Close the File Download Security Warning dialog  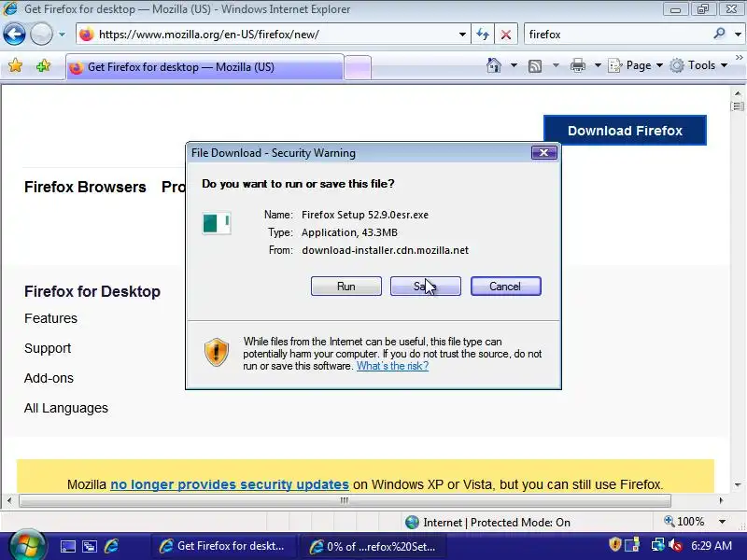(544, 152)
